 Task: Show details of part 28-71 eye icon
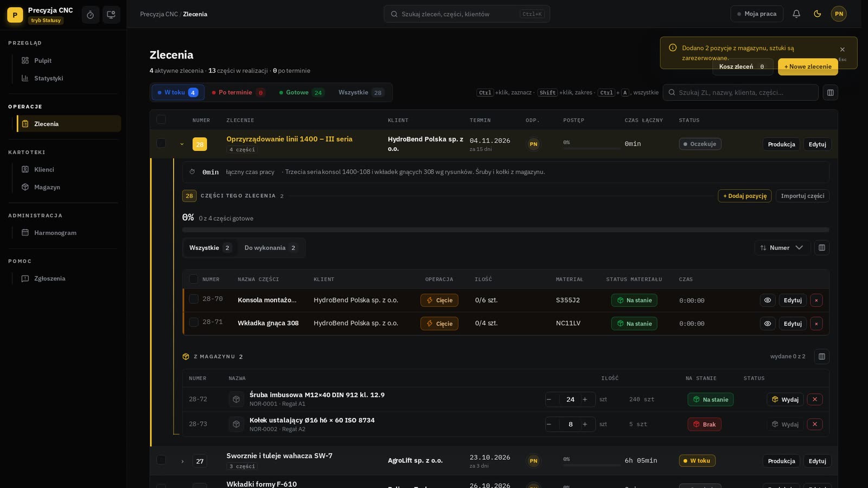(x=767, y=324)
